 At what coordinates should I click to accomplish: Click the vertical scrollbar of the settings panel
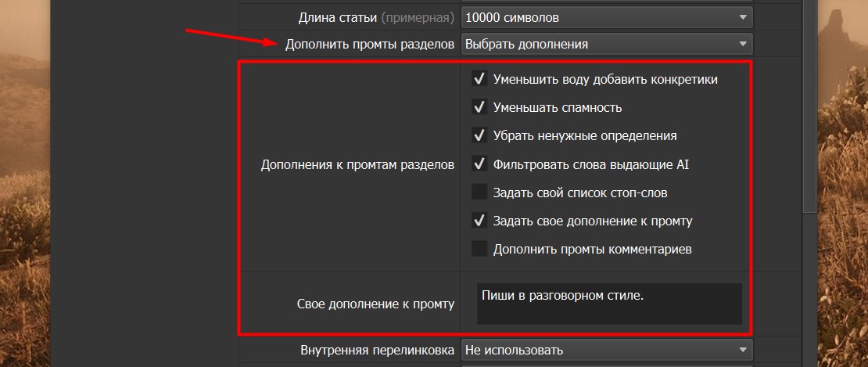pos(809,105)
